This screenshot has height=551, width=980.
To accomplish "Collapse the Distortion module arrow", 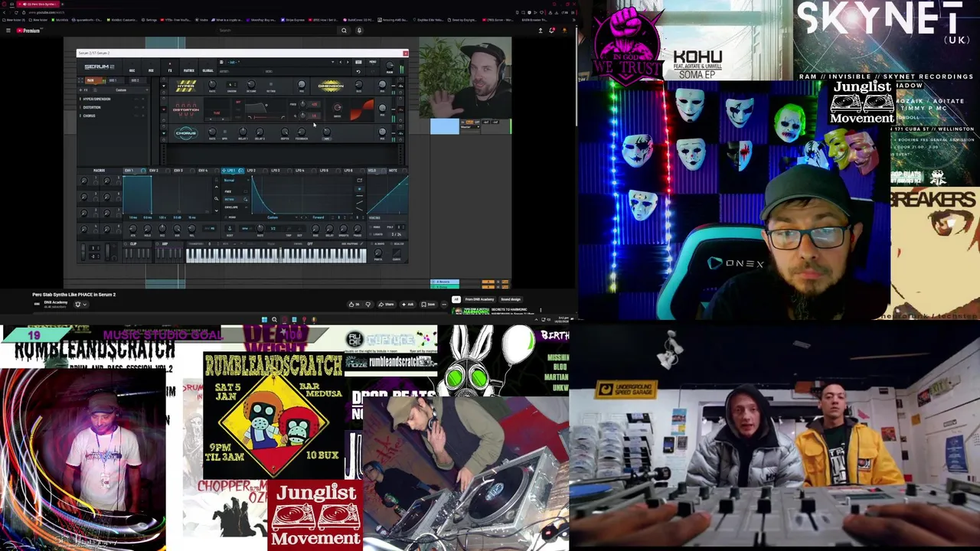I will click(x=164, y=109).
